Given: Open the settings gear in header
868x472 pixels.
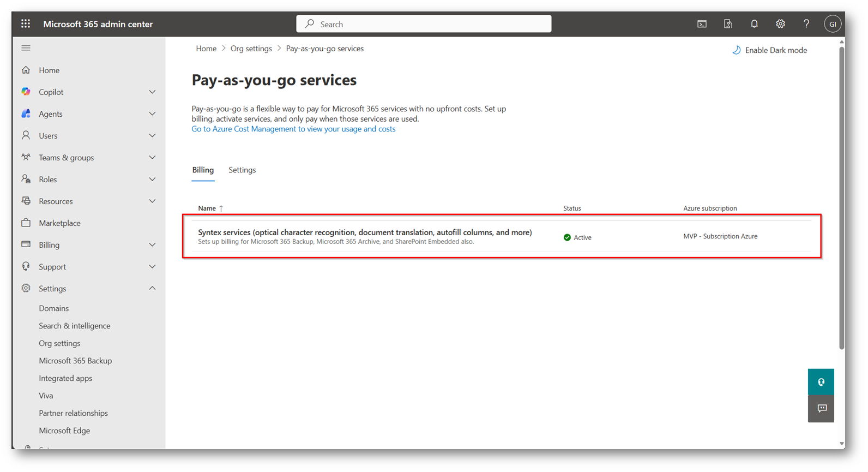Looking at the screenshot, I should click(x=780, y=24).
